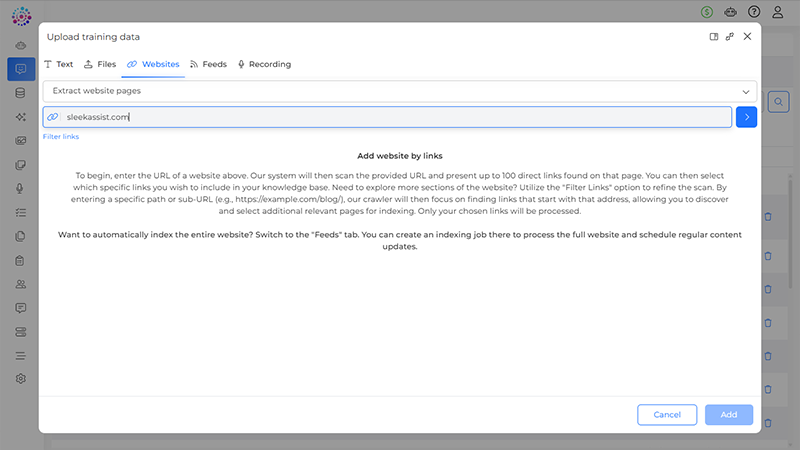Click the website URL input field
The image size is (800, 450).
pyautogui.click(x=390, y=117)
